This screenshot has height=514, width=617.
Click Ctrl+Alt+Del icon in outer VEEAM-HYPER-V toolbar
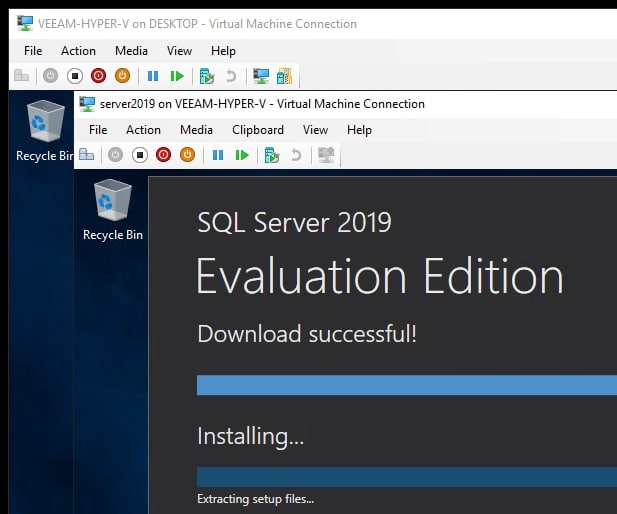(x=22, y=76)
